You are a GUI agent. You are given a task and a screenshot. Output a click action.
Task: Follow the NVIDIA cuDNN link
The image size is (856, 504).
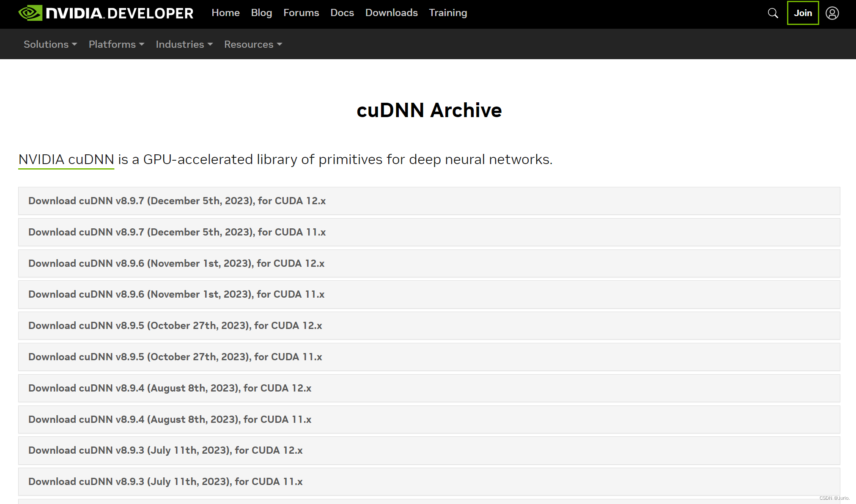coord(66,159)
